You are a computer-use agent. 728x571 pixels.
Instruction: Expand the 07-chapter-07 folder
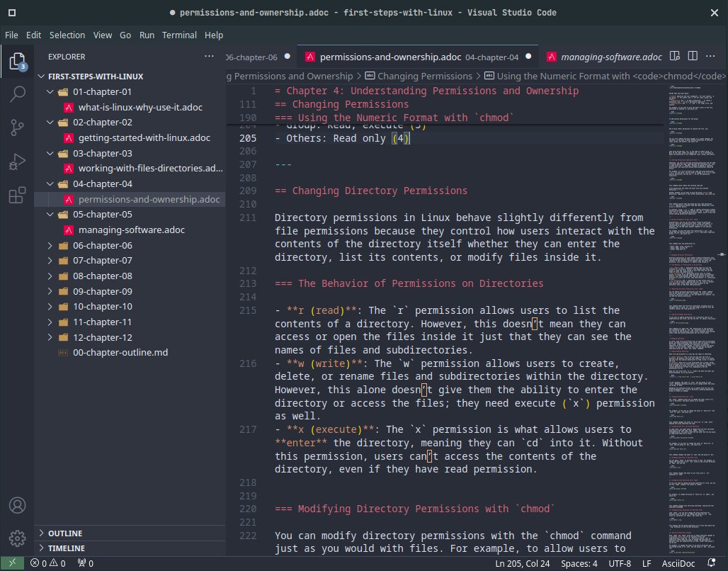[x=50, y=261]
